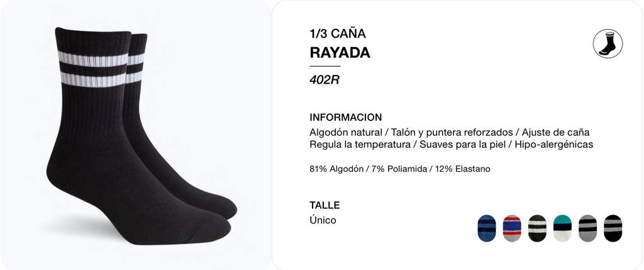This screenshot has width=644, height=270.
Task: Select the blue with navy stripes swatch
Action: pyautogui.click(x=487, y=228)
